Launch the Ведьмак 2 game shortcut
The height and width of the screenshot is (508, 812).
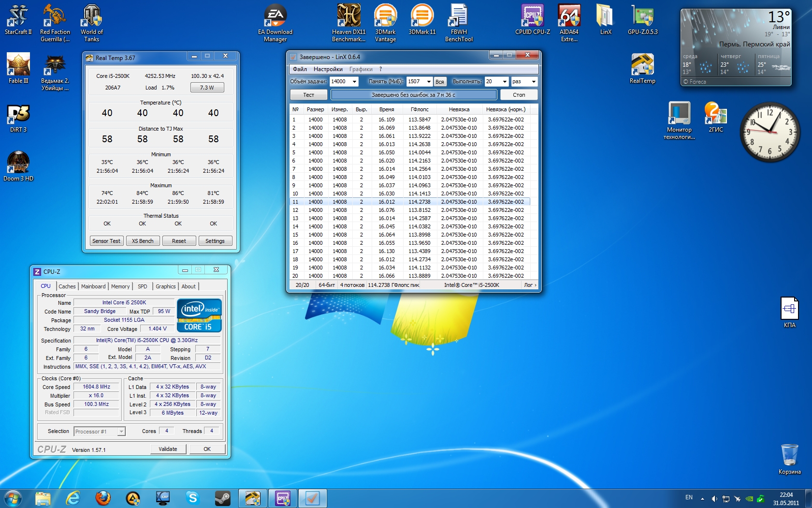point(55,73)
